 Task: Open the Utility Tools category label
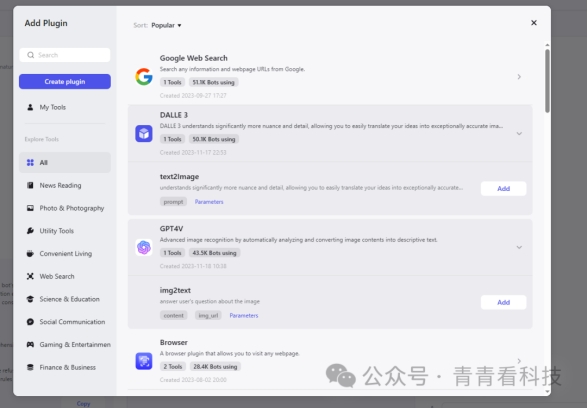tap(57, 231)
